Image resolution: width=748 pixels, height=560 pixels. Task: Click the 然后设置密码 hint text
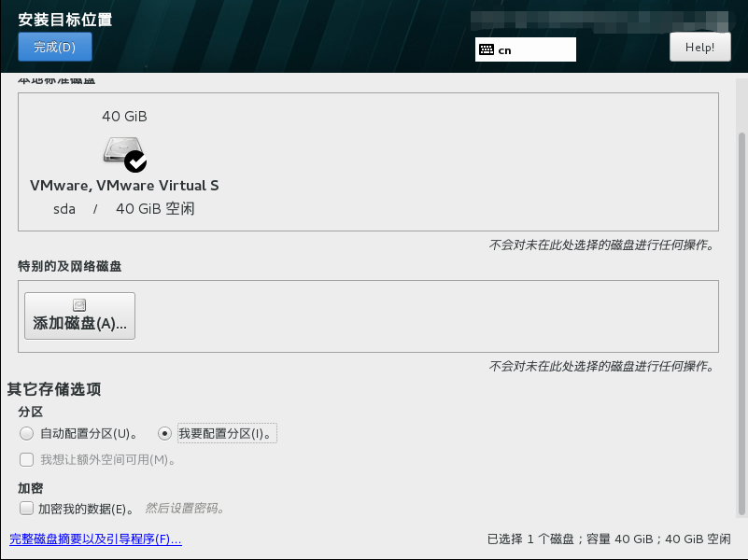184,509
